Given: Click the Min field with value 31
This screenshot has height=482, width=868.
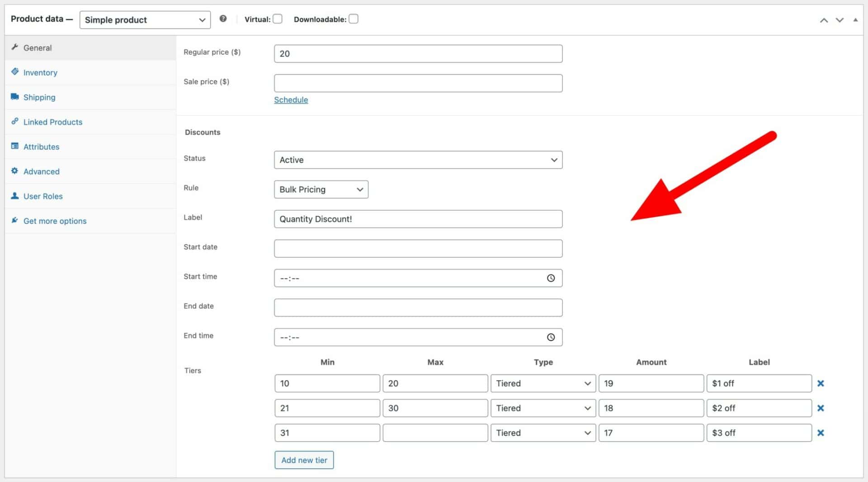Looking at the screenshot, I should click(x=327, y=433).
